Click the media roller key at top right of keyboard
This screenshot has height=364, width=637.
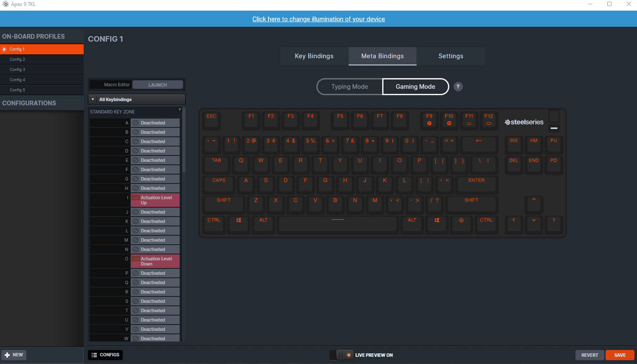[x=554, y=116]
